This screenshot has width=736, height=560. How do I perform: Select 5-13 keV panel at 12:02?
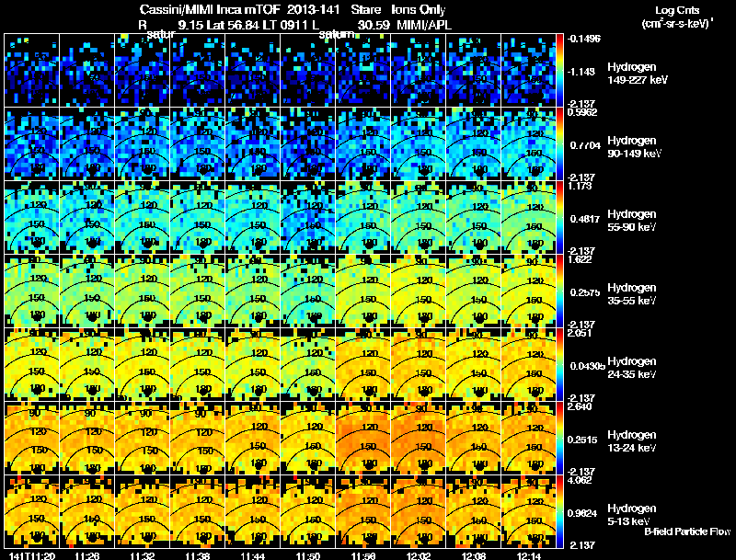(x=419, y=511)
